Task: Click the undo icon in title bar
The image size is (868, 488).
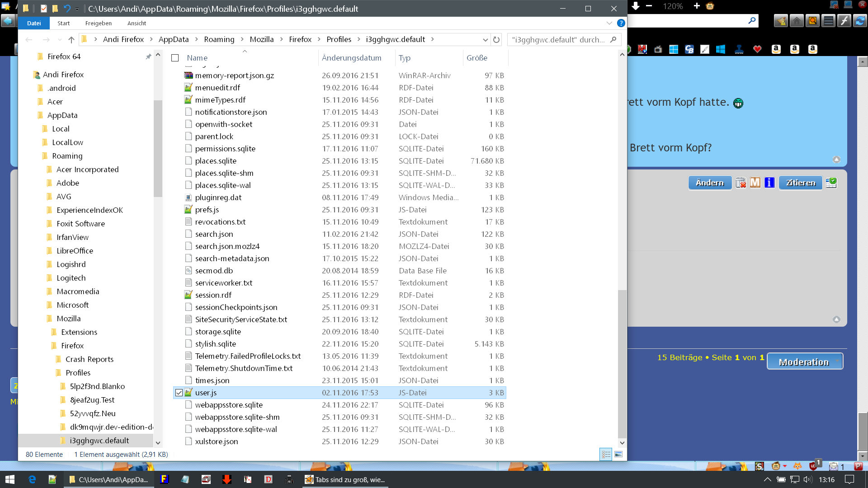Action: click(x=67, y=9)
